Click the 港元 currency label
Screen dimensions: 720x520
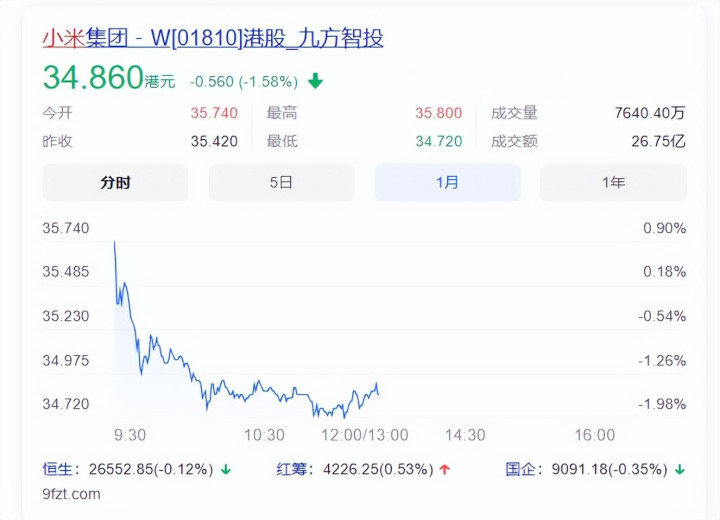(x=160, y=82)
